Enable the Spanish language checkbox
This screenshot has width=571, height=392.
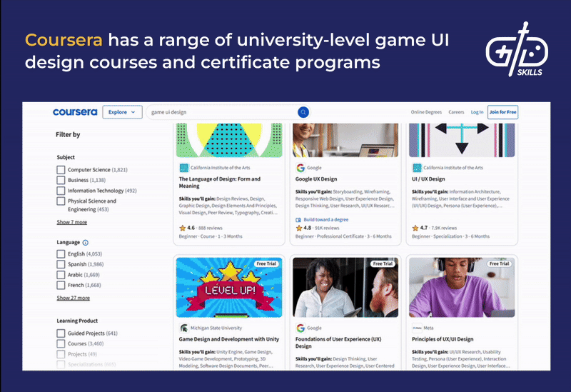[x=61, y=264]
